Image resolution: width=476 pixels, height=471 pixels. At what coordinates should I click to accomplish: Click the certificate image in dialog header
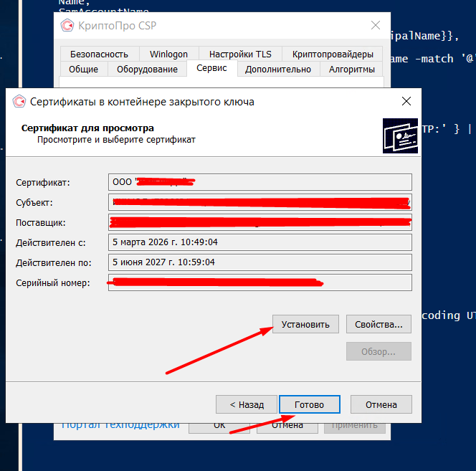400,135
